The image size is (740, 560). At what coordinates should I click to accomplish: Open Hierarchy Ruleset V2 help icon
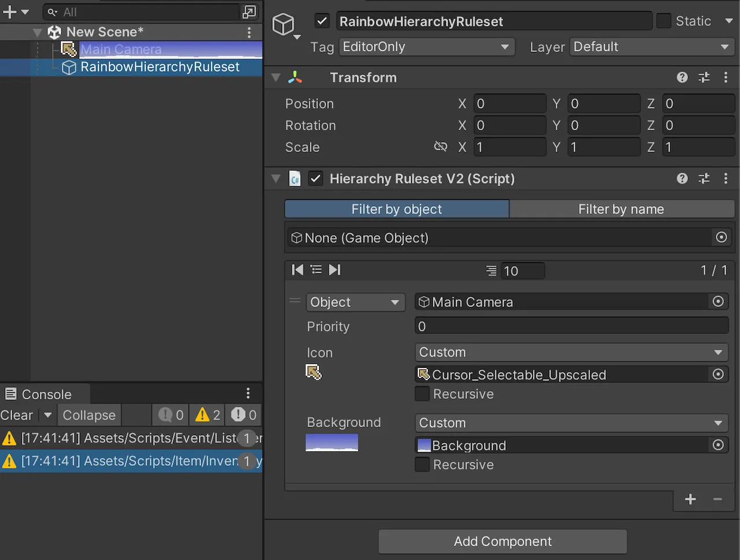[x=682, y=179]
